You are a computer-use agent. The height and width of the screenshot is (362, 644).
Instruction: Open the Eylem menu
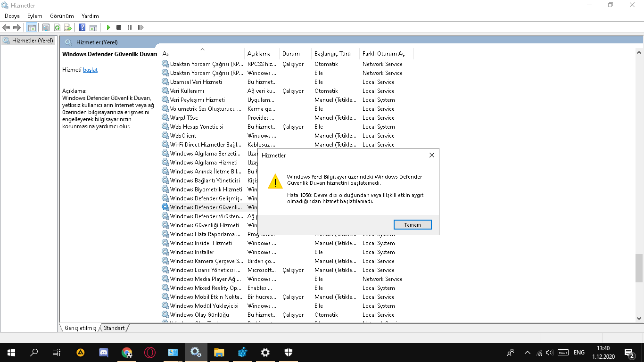click(35, 16)
